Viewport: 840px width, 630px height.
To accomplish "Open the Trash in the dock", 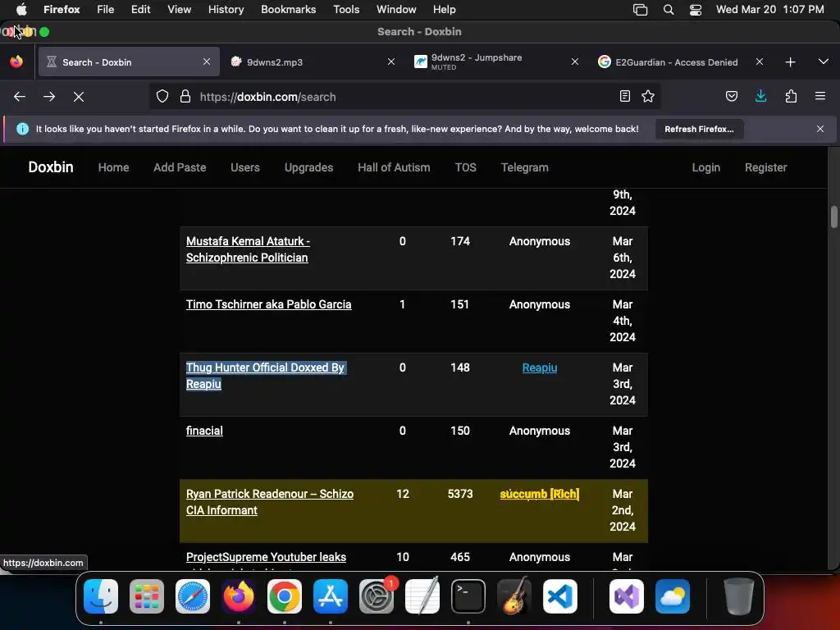I will (x=739, y=596).
